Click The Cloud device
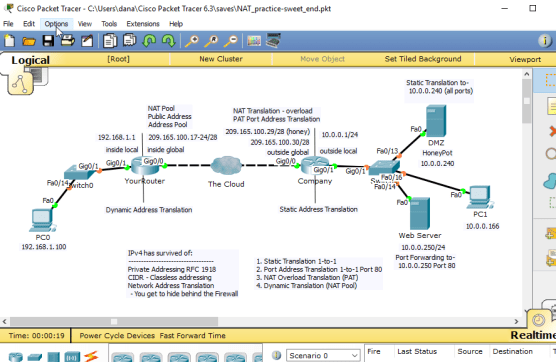 coord(226,166)
